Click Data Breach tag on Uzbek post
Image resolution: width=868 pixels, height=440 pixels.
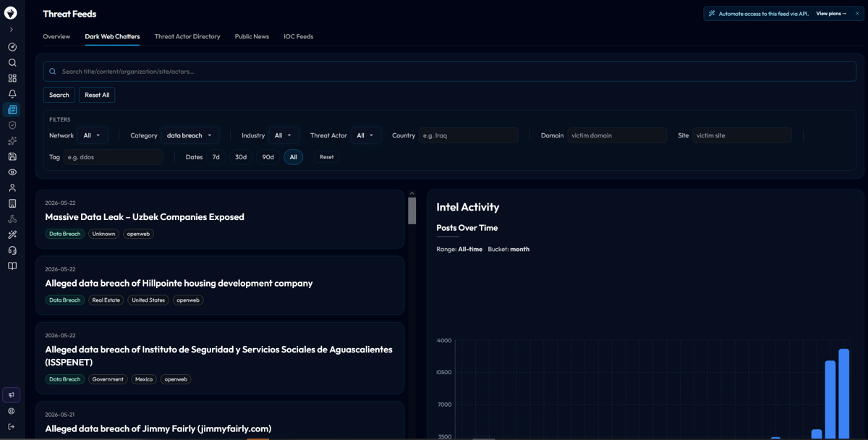(65, 234)
